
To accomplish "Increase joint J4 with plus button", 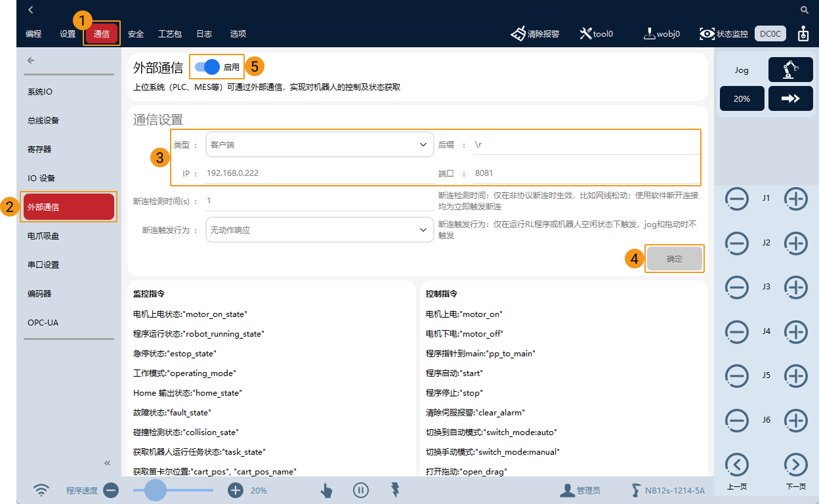I will pos(796,331).
